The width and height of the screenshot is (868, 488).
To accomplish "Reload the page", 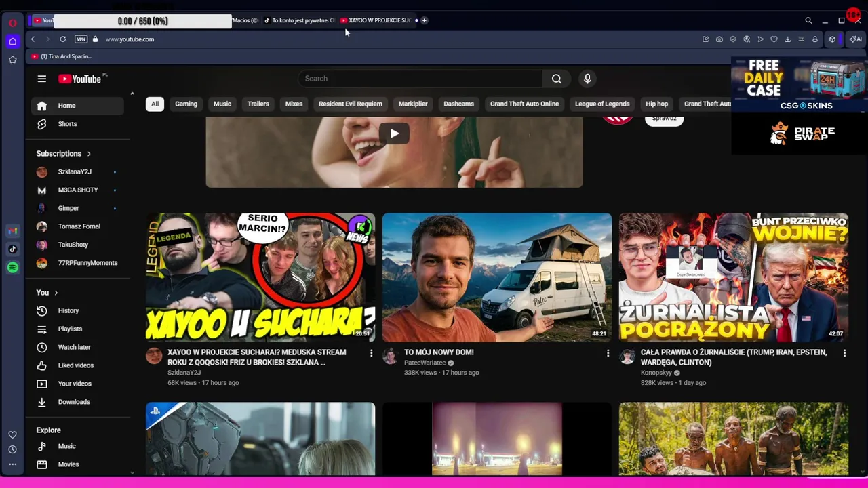I will coord(62,39).
